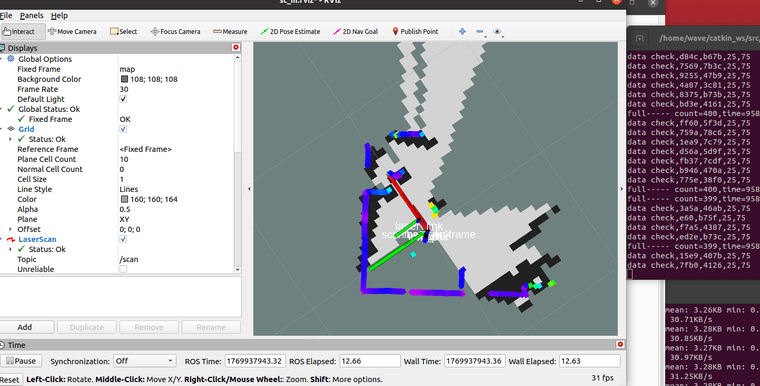Screen dimensions: 760x386
Task: Click the Global Options gear icon
Action: 11,59
